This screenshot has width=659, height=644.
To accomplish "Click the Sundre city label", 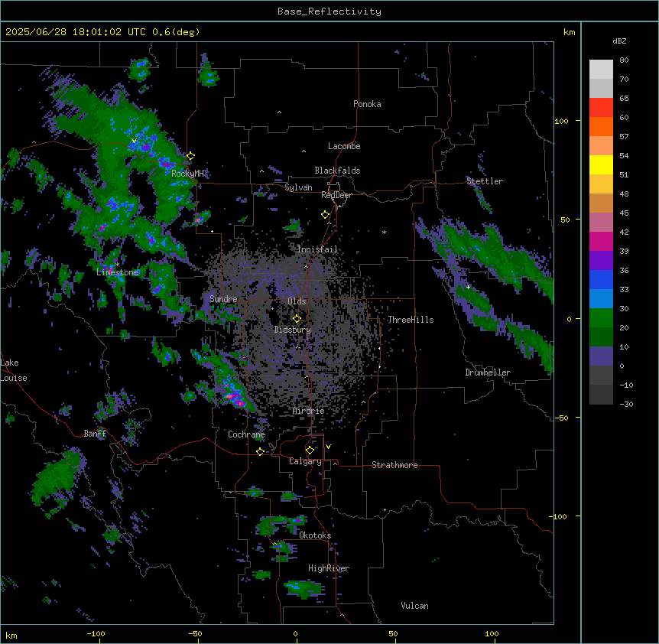I will (223, 299).
